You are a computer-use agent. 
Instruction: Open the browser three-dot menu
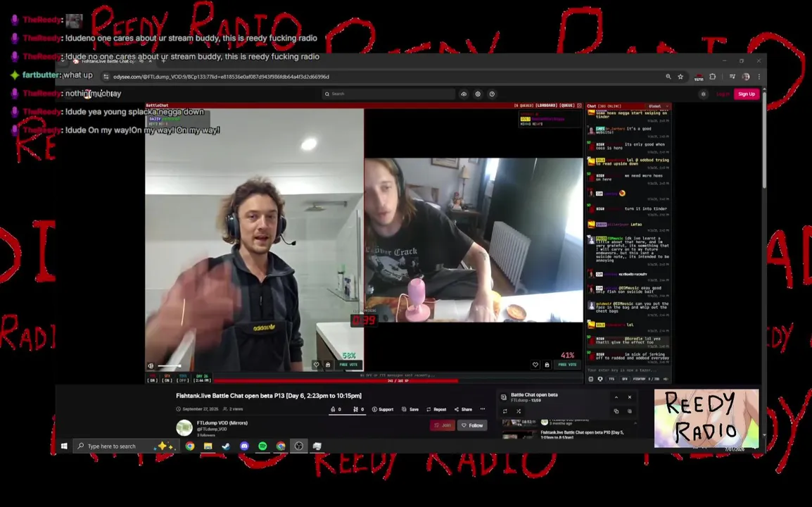pyautogui.click(x=759, y=77)
